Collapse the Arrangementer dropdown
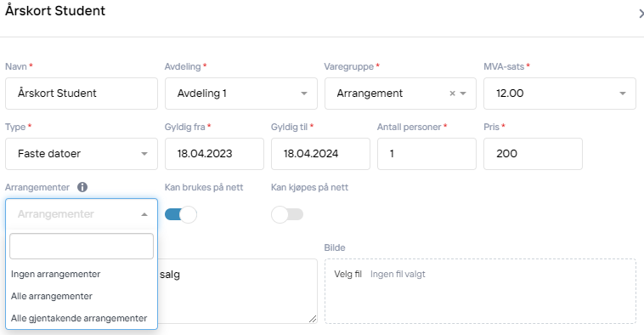 tap(144, 214)
